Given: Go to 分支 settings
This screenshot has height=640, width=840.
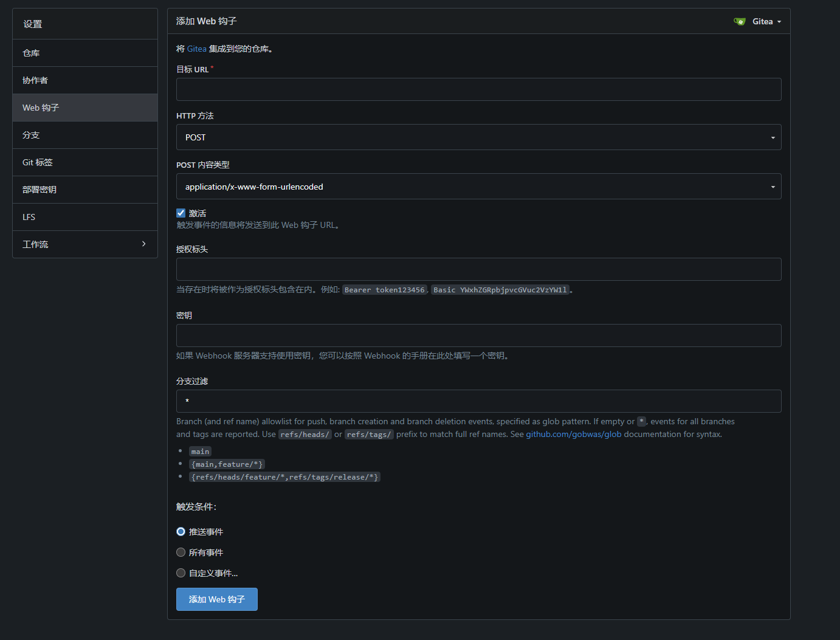Looking at the screenshot, I should pos(85,135).
